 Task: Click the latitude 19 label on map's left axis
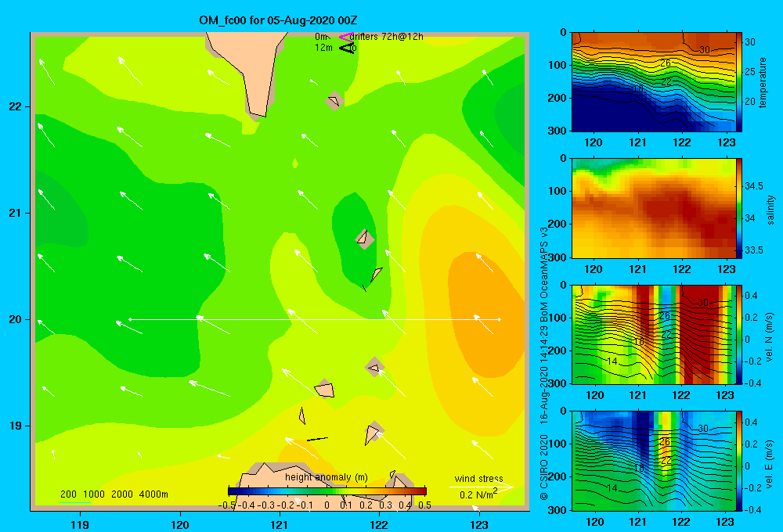(16, 426)
